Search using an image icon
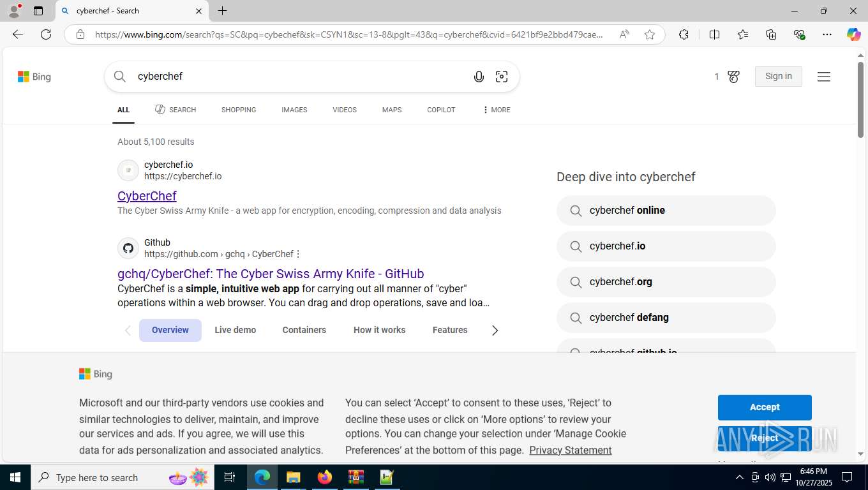This screenshot has height=490, width=868. [x=502, y=77]
